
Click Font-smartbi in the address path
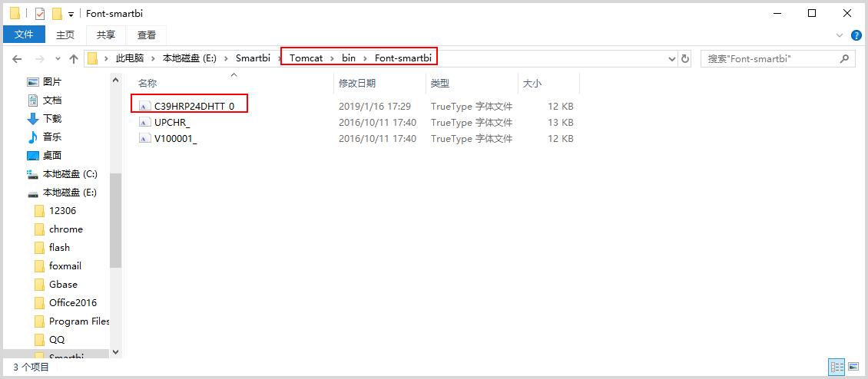(x=403, y=58)
